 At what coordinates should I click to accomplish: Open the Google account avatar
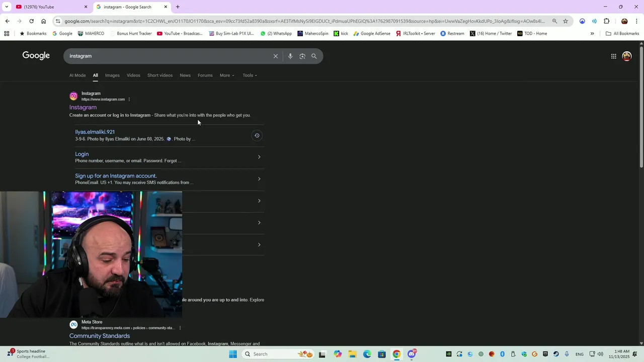[627, 56]
